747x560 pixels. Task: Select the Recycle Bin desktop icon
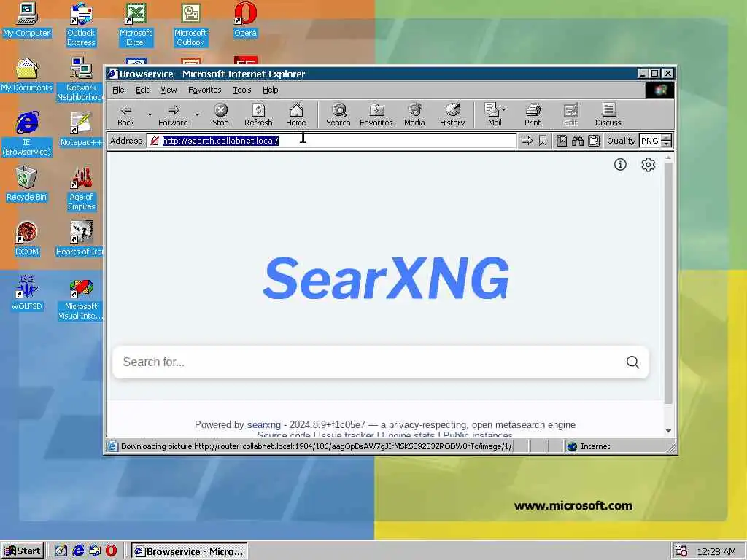pos(27,184)
